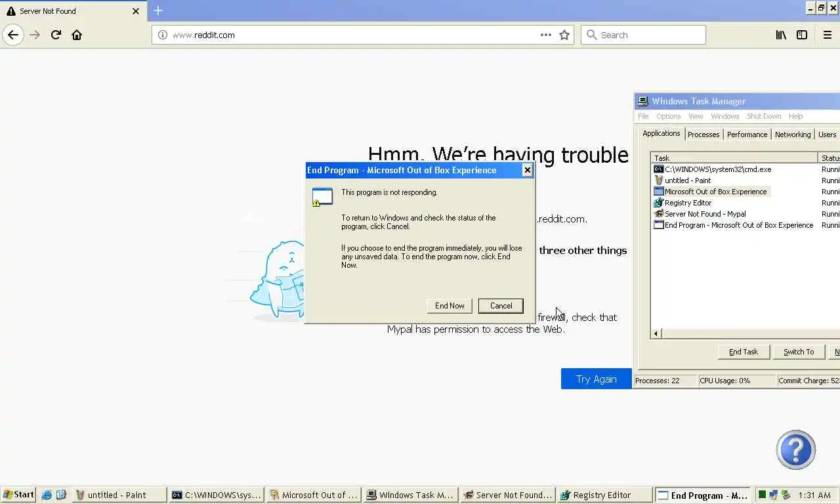Open Task Manager Help menu
The width and height of the screenshot is (840, 504).
[795, 116]
